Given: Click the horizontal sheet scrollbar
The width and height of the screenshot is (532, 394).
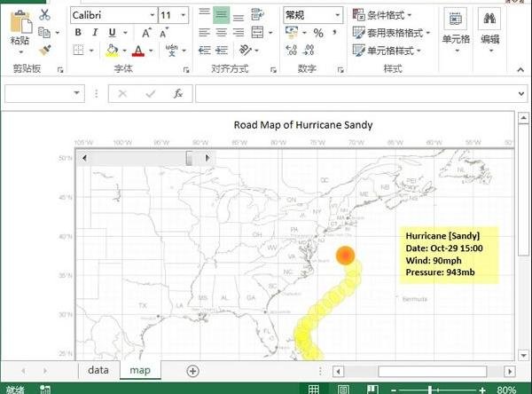Looking at the screenshot, I should point(433,371).
